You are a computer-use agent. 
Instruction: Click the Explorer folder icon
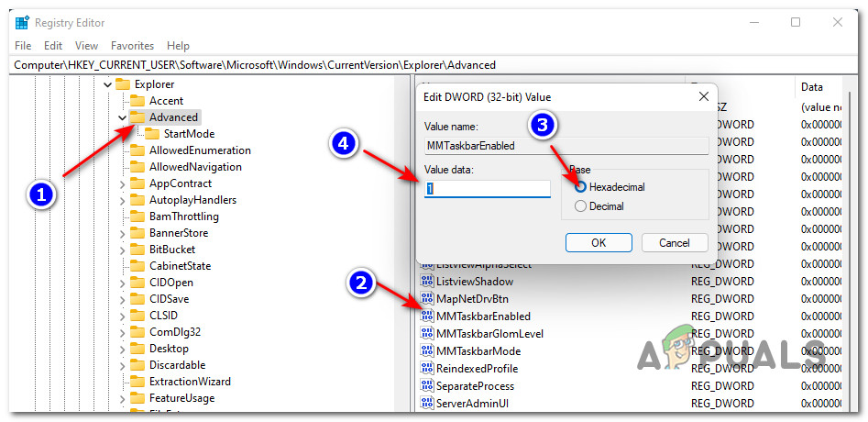[122, 84]
